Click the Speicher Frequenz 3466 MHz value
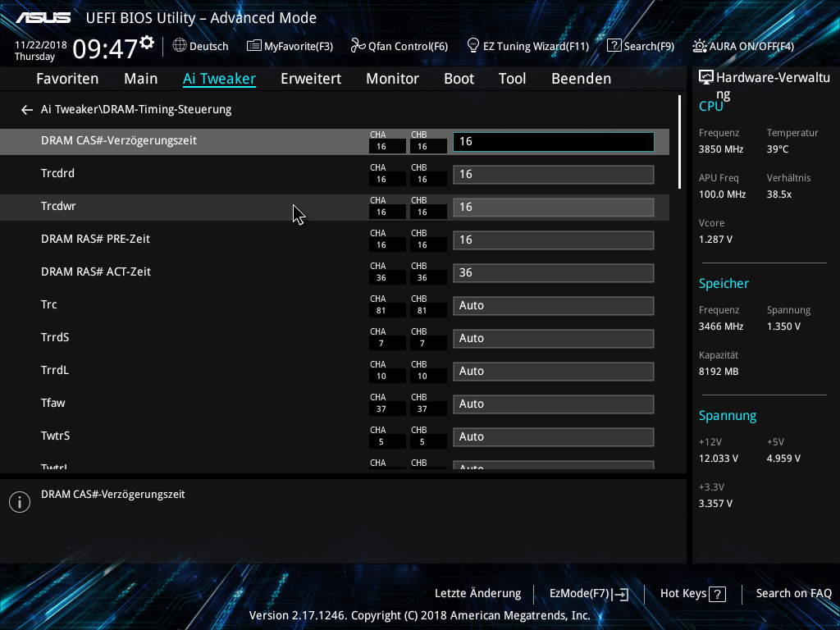 coord(721,326)
